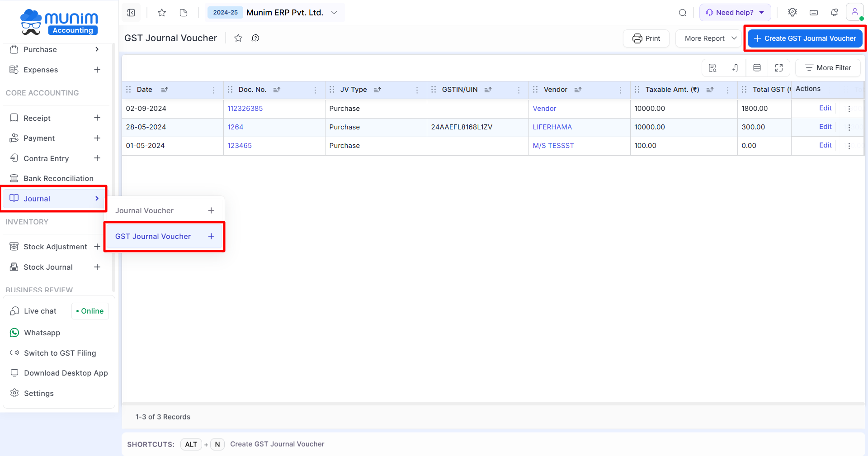The image size is (868, 457).
Task: Sort by Vendor column
Action: 578,90
